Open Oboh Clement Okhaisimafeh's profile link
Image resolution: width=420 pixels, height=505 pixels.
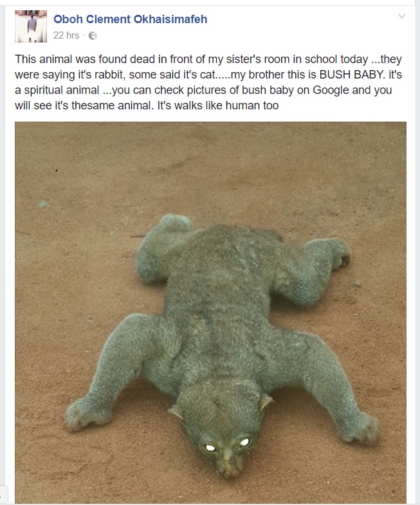coord(130,19)
